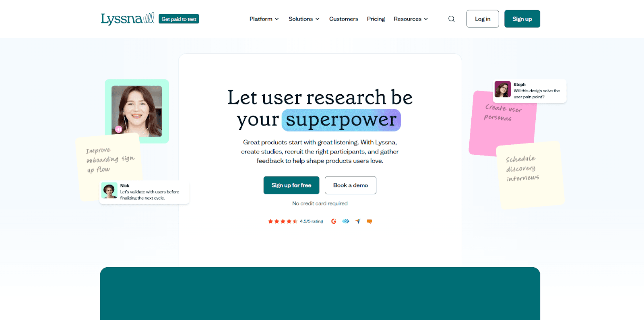The width and height of the screenshot is (644, 320).
Task: Click the blue double-arrow review site icon
Action: [346, 221]
